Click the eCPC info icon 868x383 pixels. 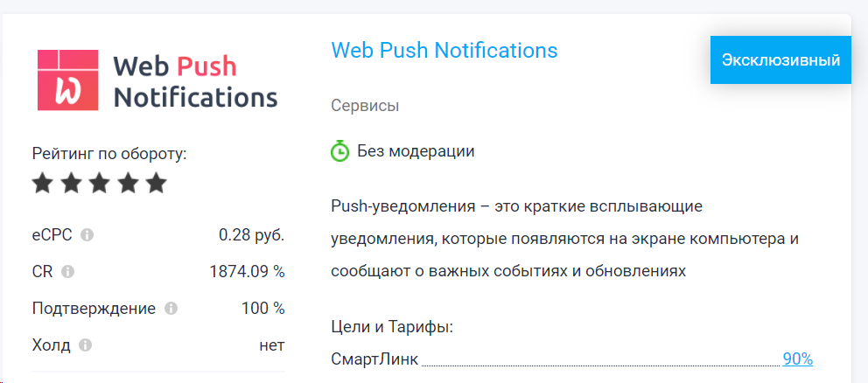(87, 235)
